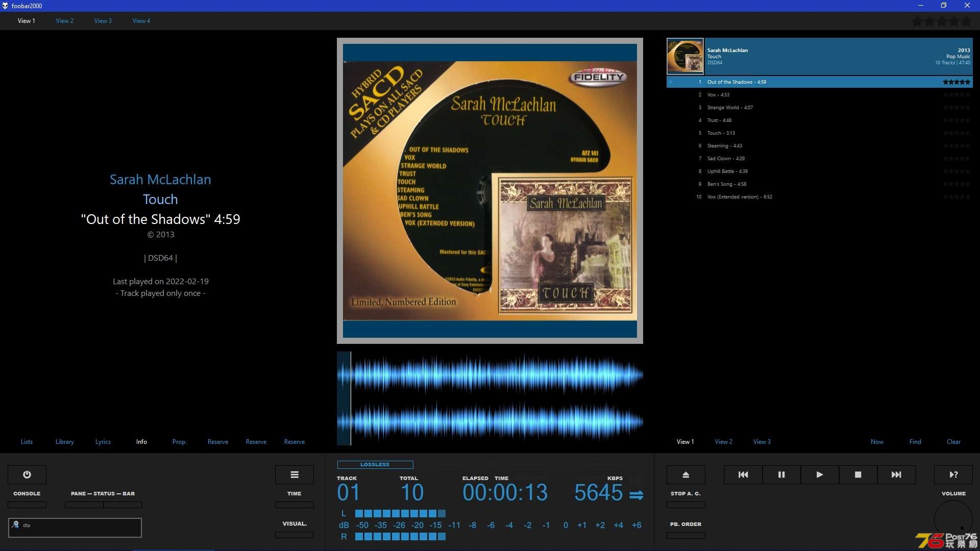Viewport: 980px width, 551px height.
Task: Pause playback with the pause button
Action: (x=781, y=474)
